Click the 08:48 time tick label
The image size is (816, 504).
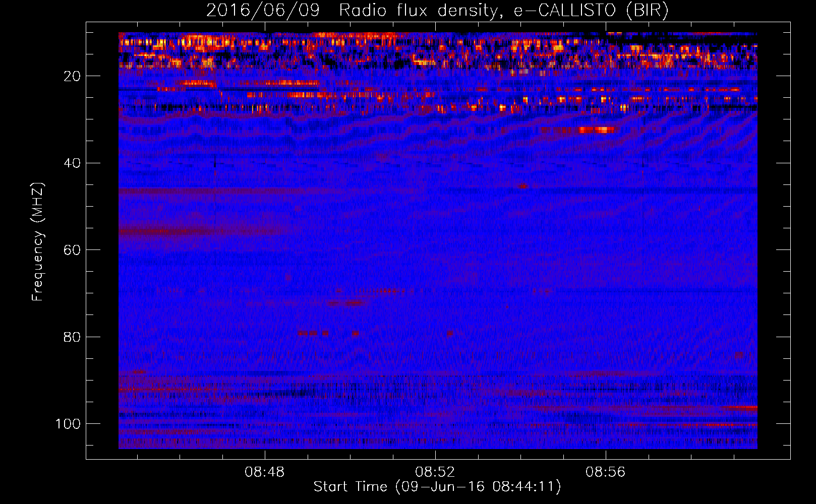point(264,472)
